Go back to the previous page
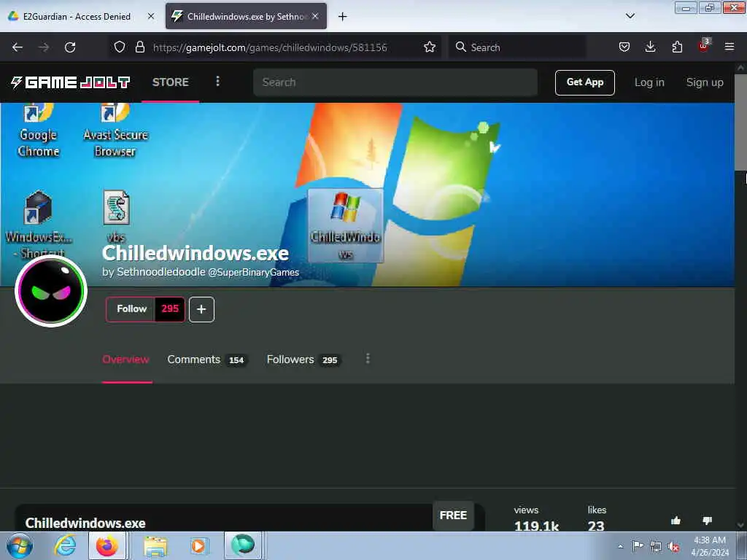This screenshot has height=560, width=747. [x=18, y=47]
